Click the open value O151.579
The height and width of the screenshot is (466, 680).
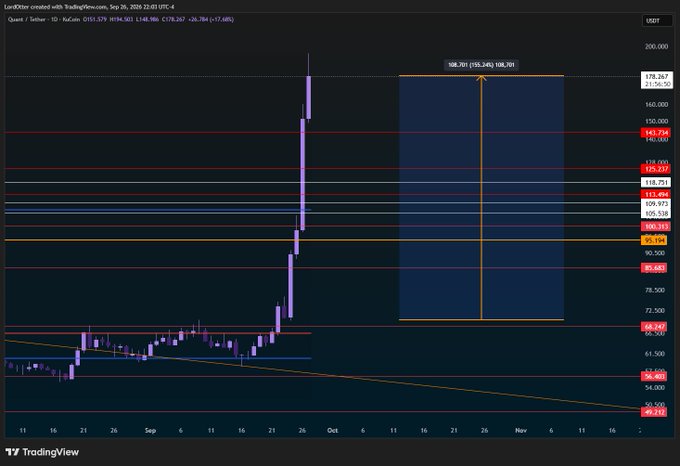point(95,20)
